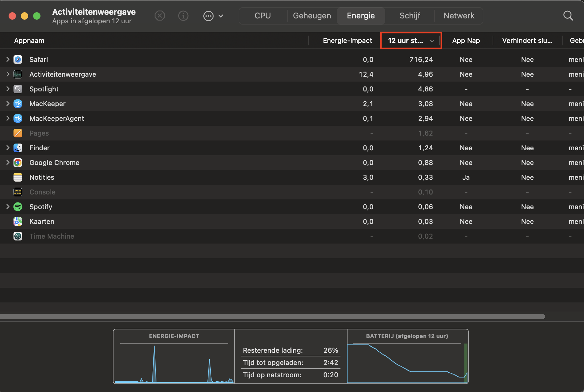Click the Spotify app icon

[18, 207]
